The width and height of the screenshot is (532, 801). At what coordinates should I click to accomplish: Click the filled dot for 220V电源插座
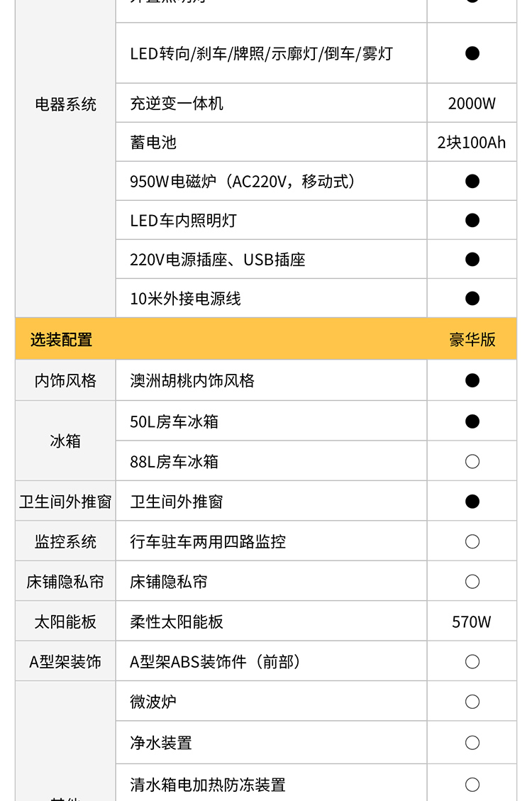coord(472,260)
